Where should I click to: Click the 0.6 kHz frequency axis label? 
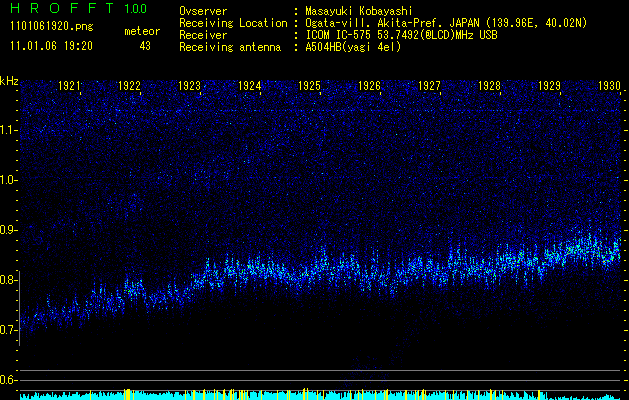pos(7,380)
